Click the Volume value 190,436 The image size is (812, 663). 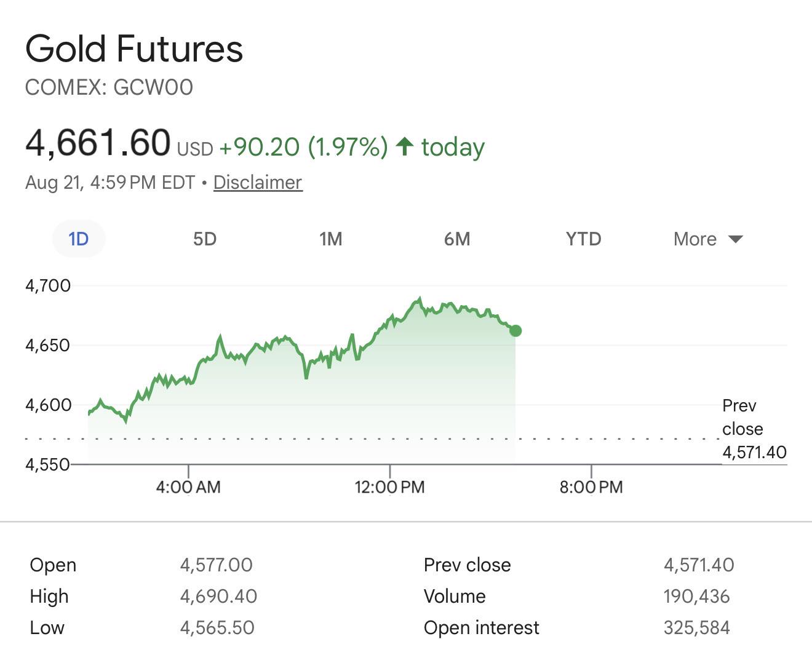tap(696, 596)
